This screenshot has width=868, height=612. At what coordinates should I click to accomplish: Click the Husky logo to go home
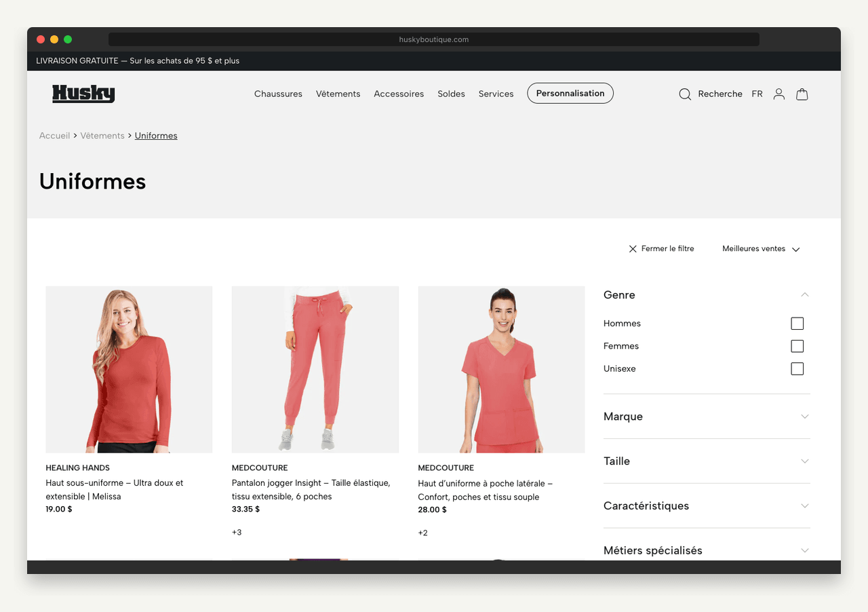83,94
